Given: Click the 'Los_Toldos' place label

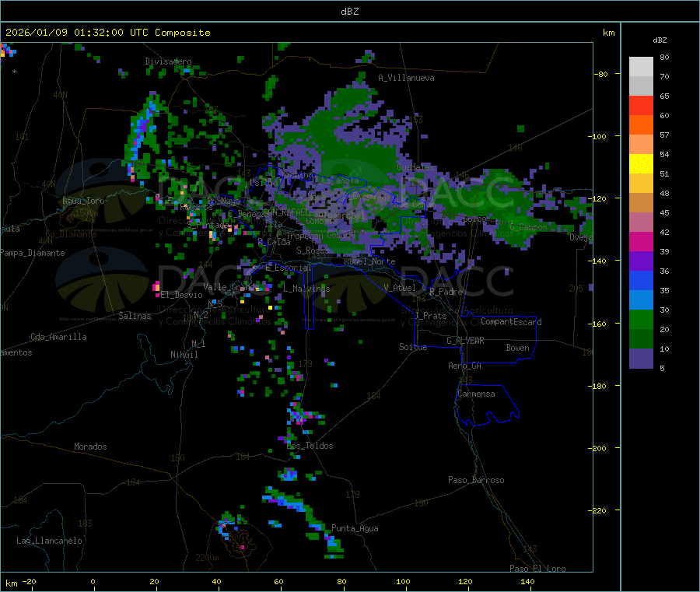Looking at the screenshot, I should [x=310, y=446].
